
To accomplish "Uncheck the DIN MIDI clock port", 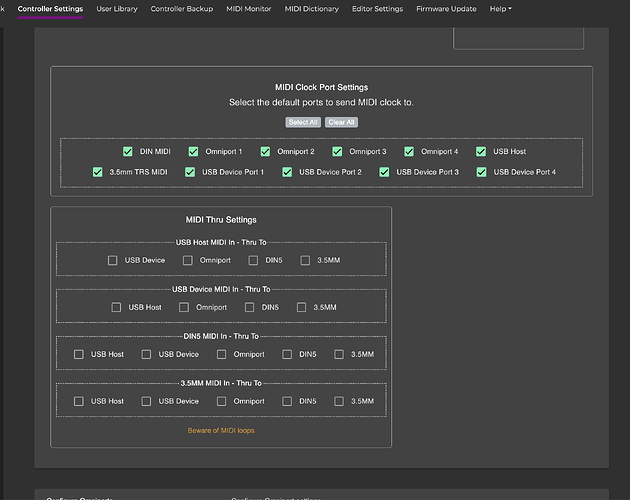I will pos(128,152).
